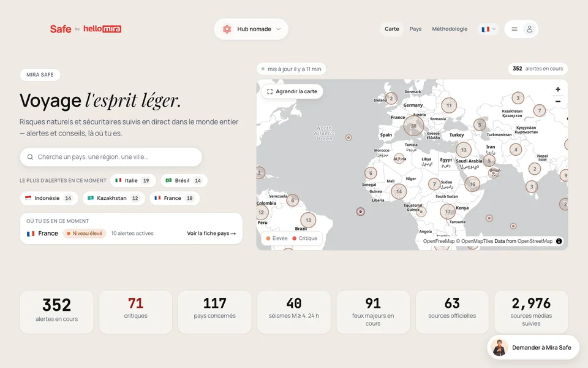The height and width of the screenshot is (368, 588).
Task: Click cluster marker 4 east of Iran
Action: click(516, 150)
